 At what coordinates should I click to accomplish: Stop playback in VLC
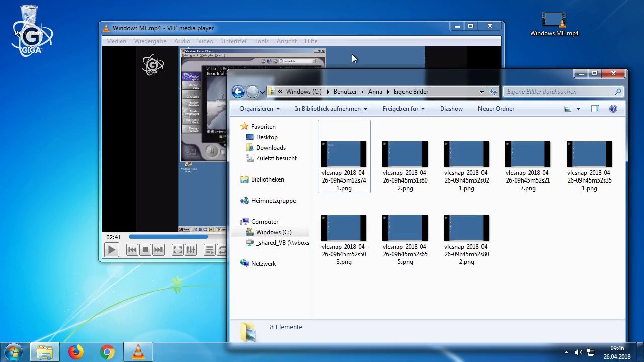[145, 250]
